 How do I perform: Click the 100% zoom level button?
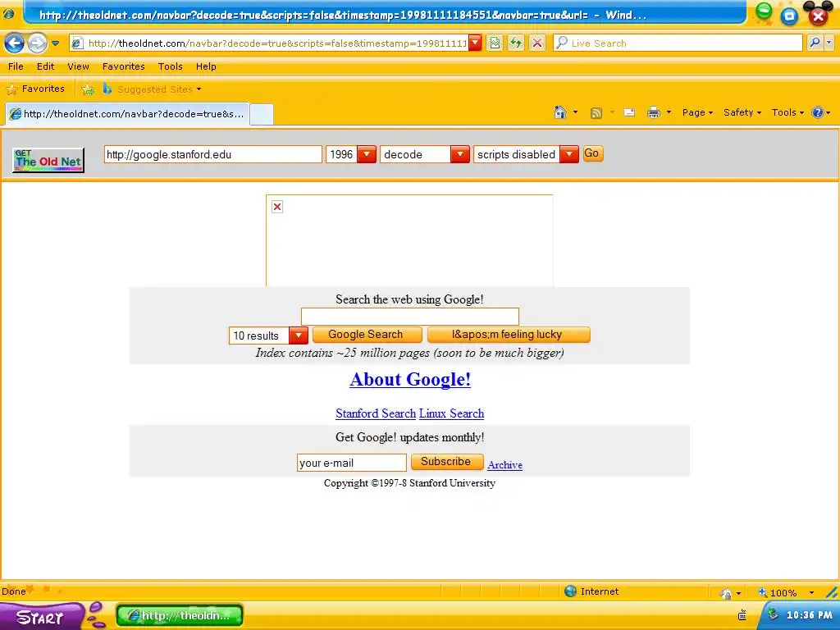pyautogui.click(x=778, y=592)
